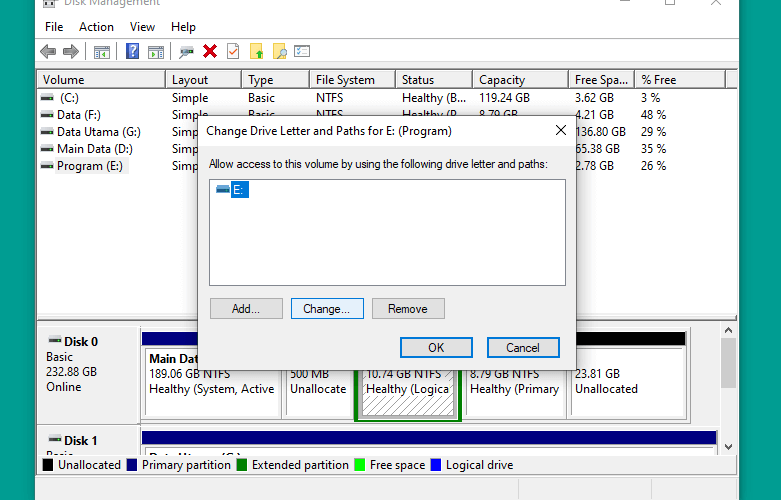Open the View menu
The image size is (781, 500).
(x=142, y=27)
